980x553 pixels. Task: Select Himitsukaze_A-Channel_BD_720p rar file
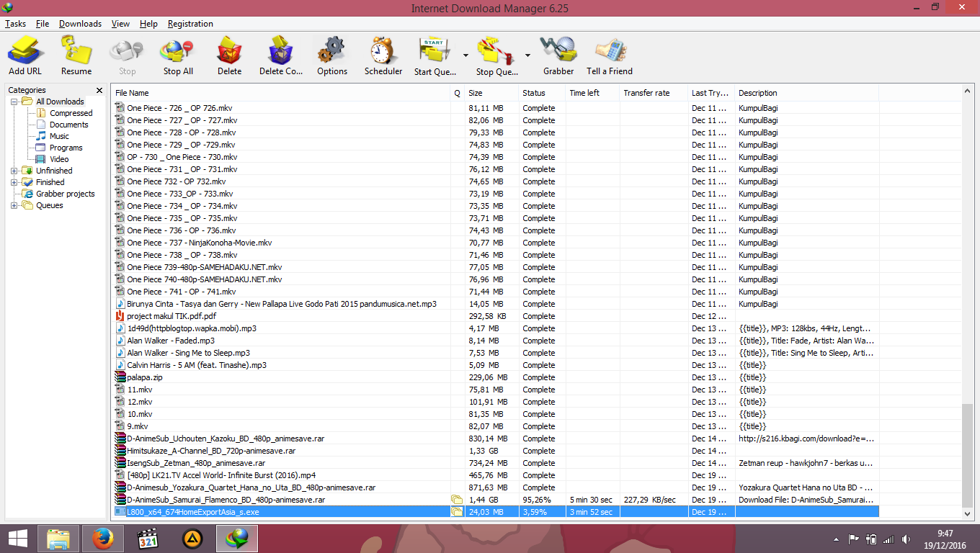coord(211,451)
